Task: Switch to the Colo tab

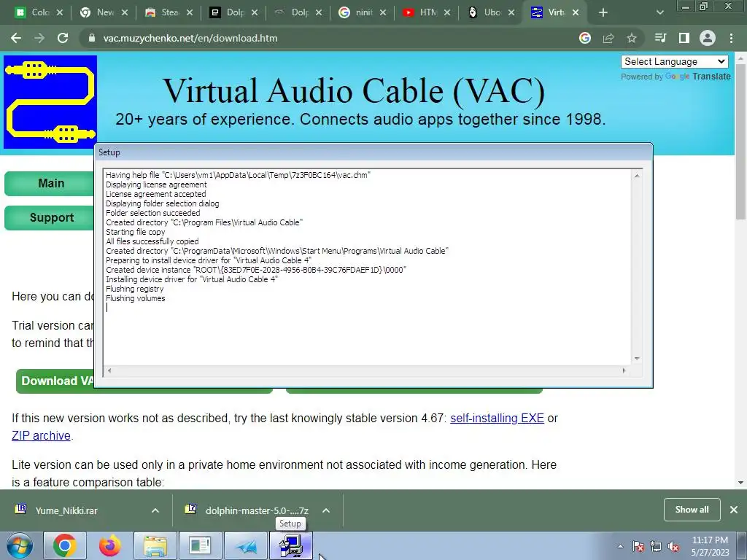Action: point(39,12)
